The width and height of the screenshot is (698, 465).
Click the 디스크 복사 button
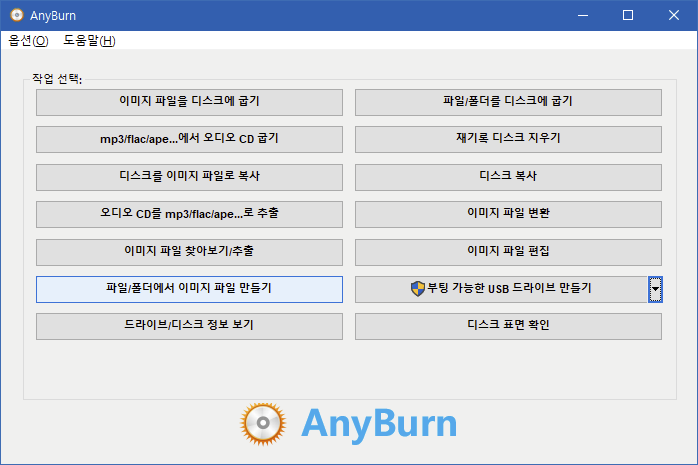(x=508, y=177)
